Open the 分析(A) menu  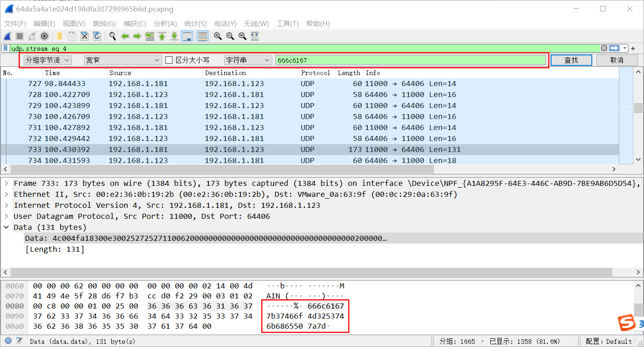click(165, 23)
